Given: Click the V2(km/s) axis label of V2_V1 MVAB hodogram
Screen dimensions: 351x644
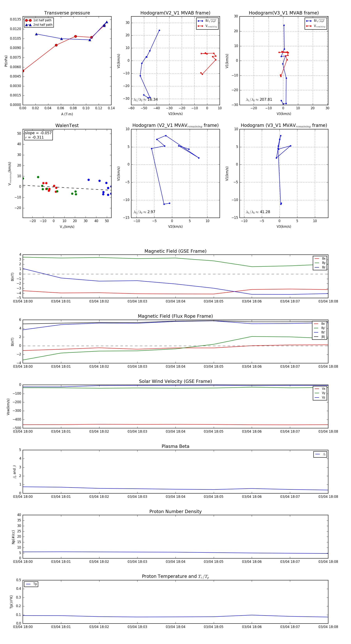Looking at the screenshot, I should 175,114.
